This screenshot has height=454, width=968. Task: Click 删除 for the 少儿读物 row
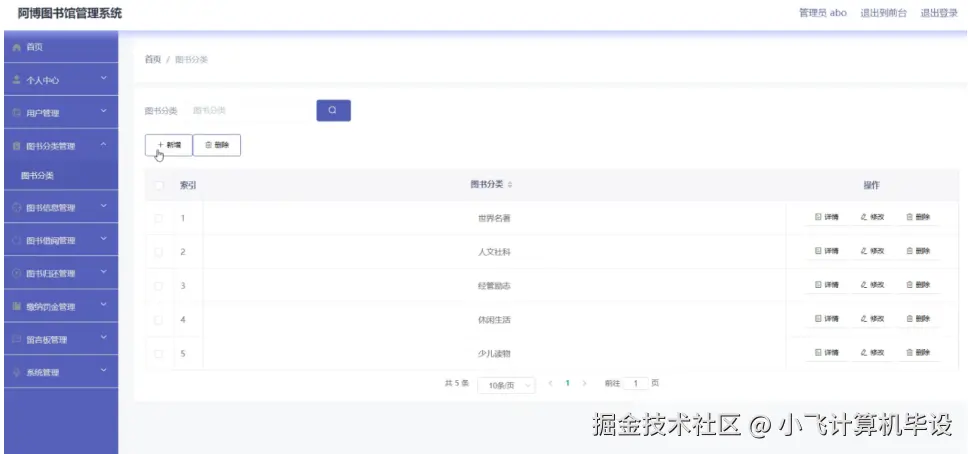pyautogui.click(x=918, y=353)
